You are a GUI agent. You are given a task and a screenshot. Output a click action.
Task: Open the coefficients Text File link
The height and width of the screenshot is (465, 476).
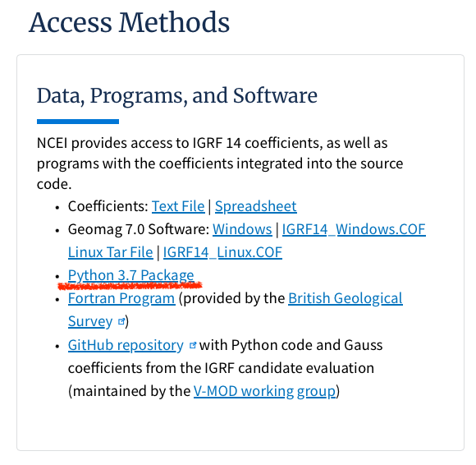[x=178, y=206]
